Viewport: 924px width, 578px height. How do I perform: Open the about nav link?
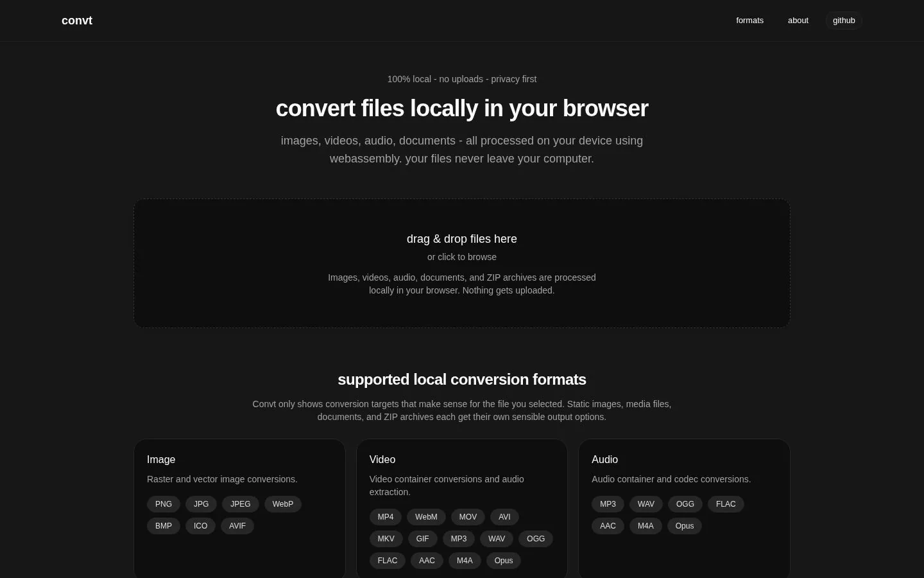798,21
